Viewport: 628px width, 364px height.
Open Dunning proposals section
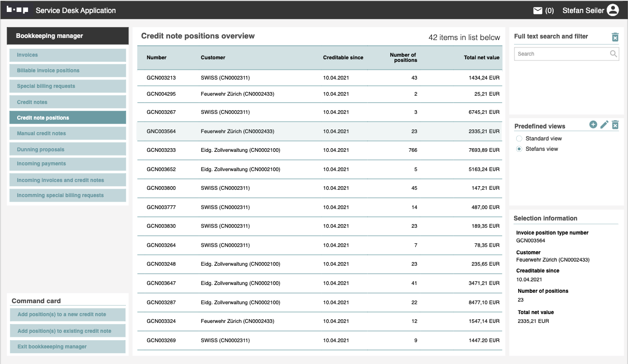pyautogui.click(x=68, y=149)
